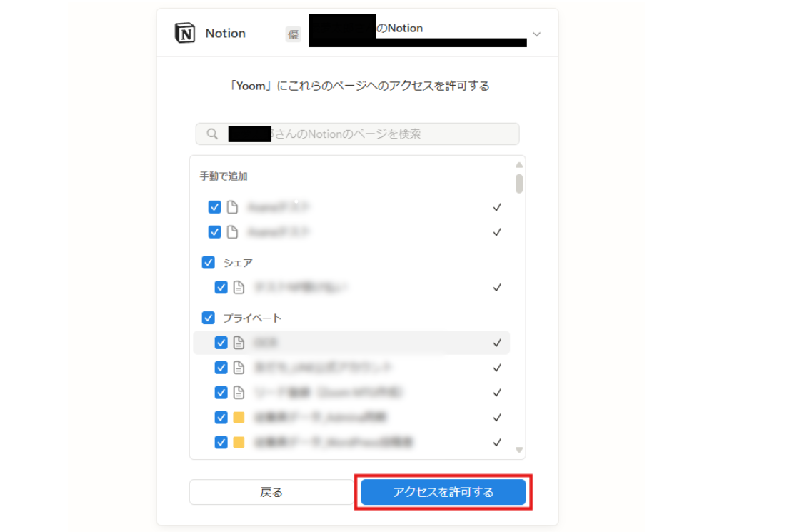
Task: Click the scroll down arrow of the page list
Action: coord(519,450)
